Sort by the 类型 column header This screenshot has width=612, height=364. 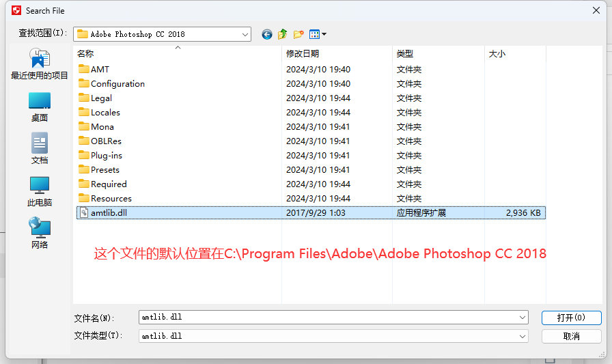(439, 53)
